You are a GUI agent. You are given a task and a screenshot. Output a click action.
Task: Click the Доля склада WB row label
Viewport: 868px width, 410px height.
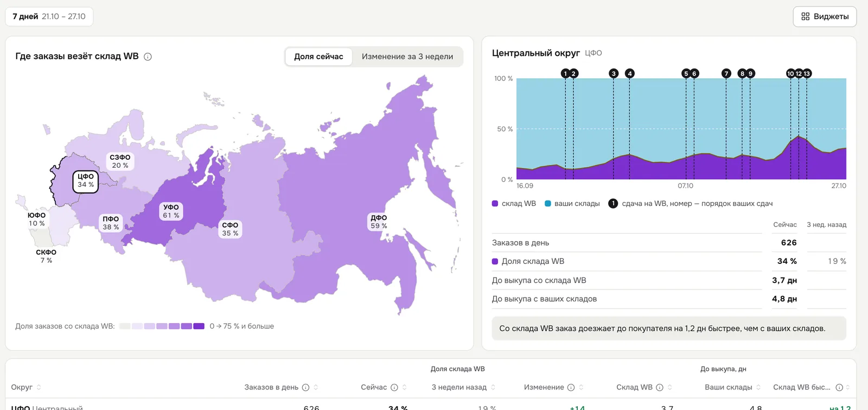click(x=533, y=261)
